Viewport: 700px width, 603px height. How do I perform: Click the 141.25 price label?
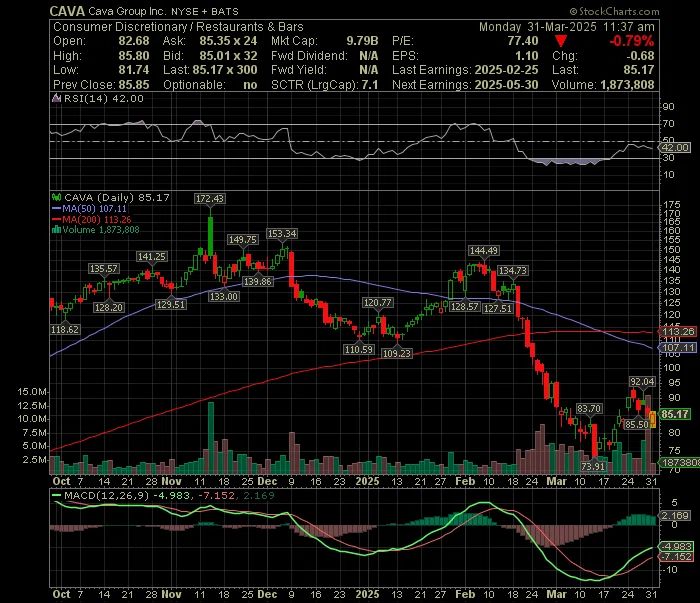click(152, 257)
